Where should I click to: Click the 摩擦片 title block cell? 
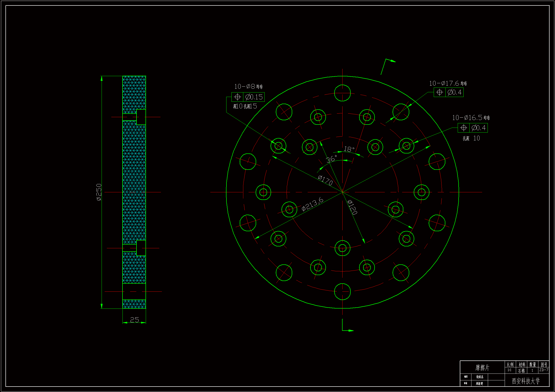pos(482,368)
